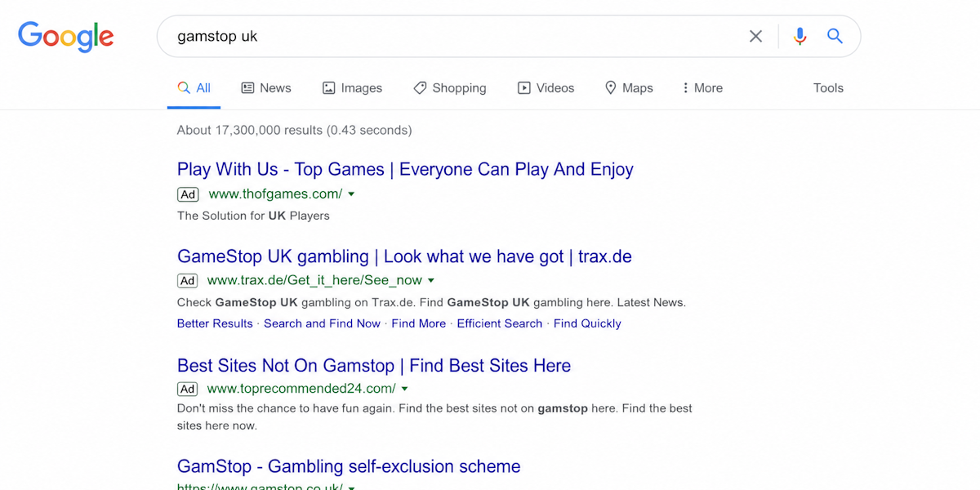
Task: Switch to the All results tab
Action: [x=194, y=88]
